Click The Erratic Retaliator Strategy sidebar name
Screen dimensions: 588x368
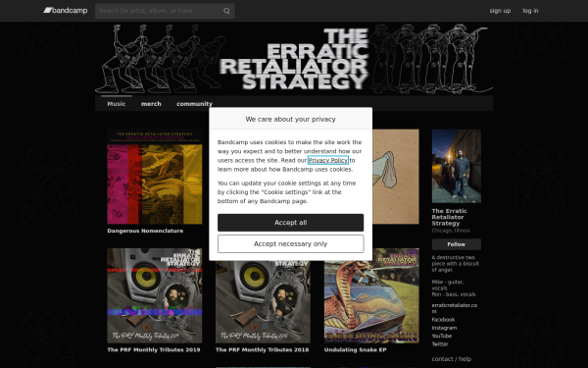click(x=449, y=217)
